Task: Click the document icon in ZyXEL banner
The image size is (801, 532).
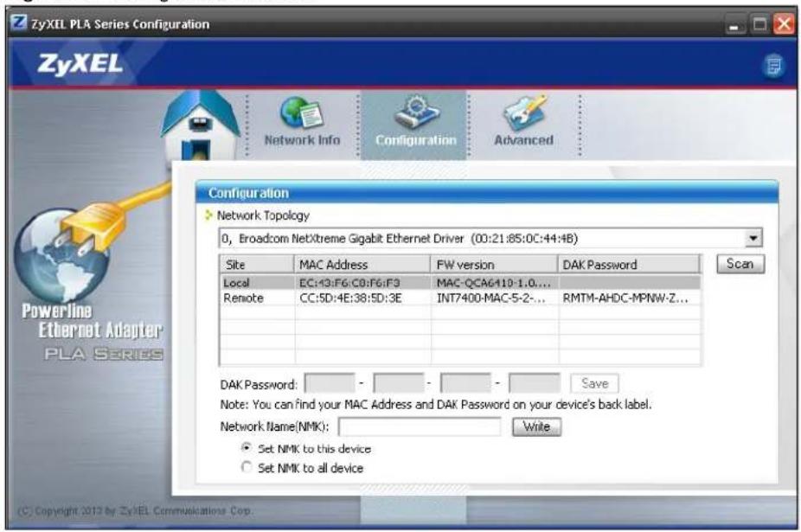Action: [773, 66]
